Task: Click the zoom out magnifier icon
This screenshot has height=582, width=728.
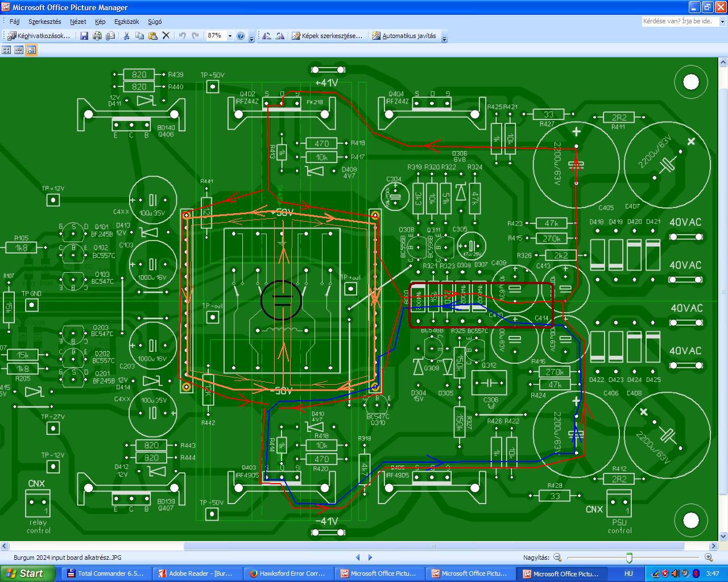Action: pyautogui.click(x=557, y=558)
